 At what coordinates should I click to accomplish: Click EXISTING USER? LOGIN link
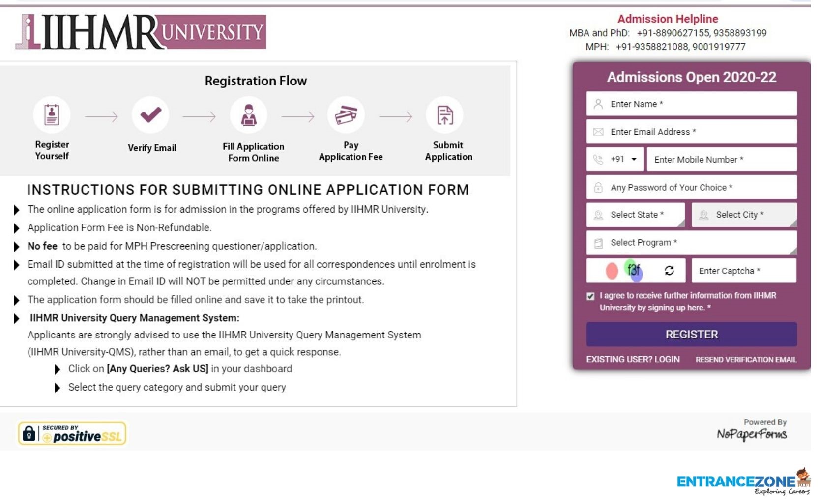(x=633, y=359)
